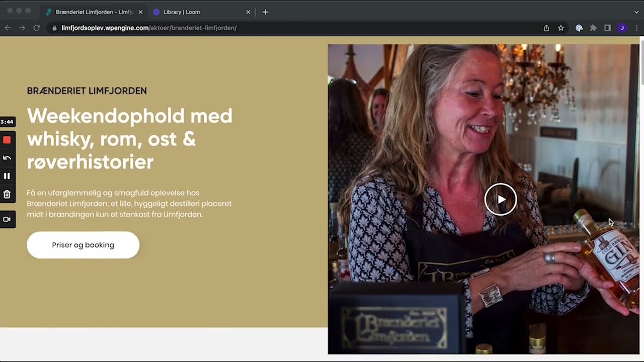Image resolution: width=644 pixels, height=362 pixels.
Task: Click the 'Få en uforglemmelig' paragraph
Action: (x=129, y=204)
